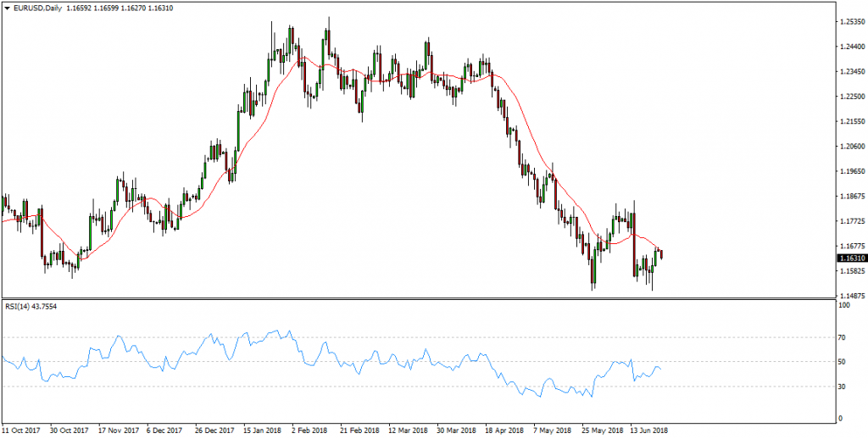
Task: Click the 1.19650 price axis label
Action: coord(852,171)
